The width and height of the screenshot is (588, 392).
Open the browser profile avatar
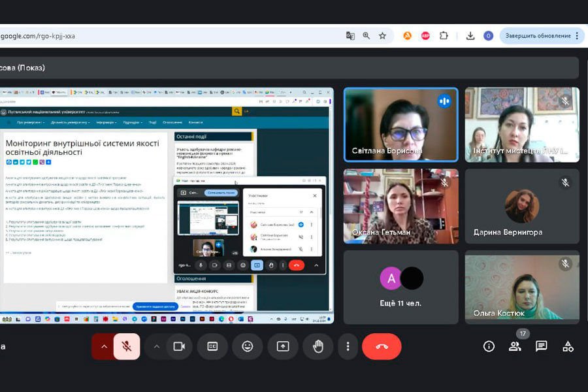[488, 36]
